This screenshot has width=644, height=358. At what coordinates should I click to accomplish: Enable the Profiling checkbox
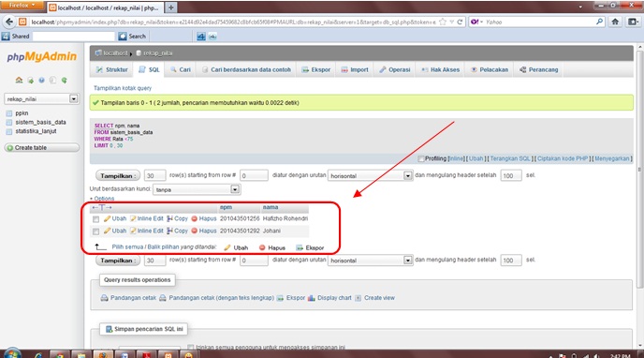point(421,158)
